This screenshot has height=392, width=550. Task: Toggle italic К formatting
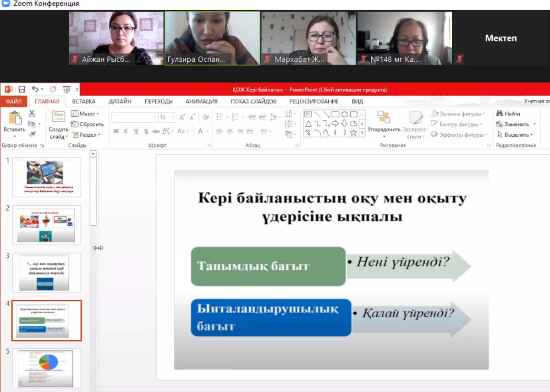[126, 131]
